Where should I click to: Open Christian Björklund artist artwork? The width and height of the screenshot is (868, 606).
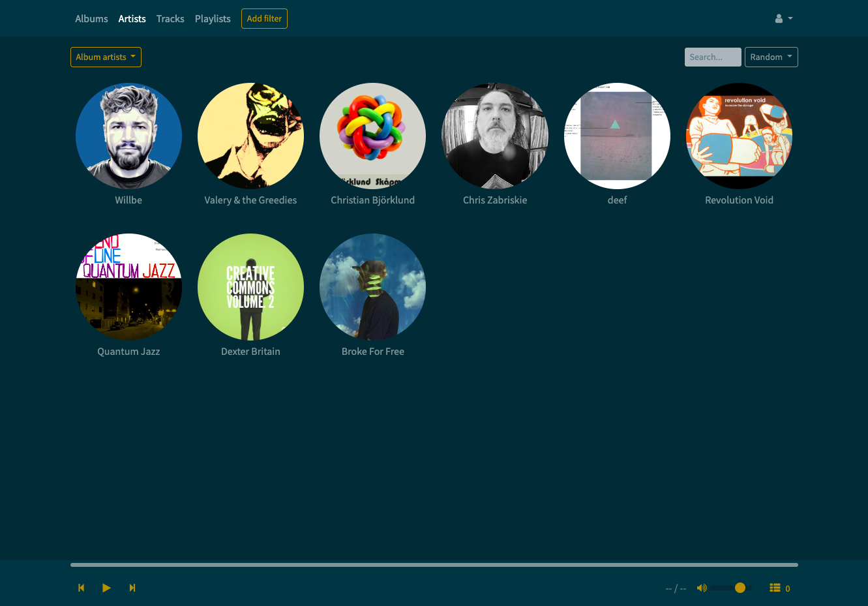click(372, 136)
